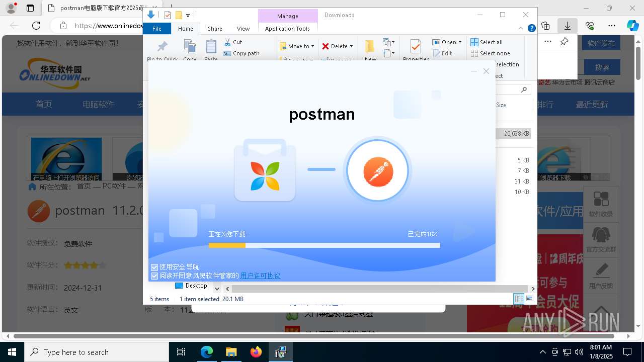Click the quick access Properties icon
The height and width of the screenshot is (362, 644).
[x=168, y=15]
